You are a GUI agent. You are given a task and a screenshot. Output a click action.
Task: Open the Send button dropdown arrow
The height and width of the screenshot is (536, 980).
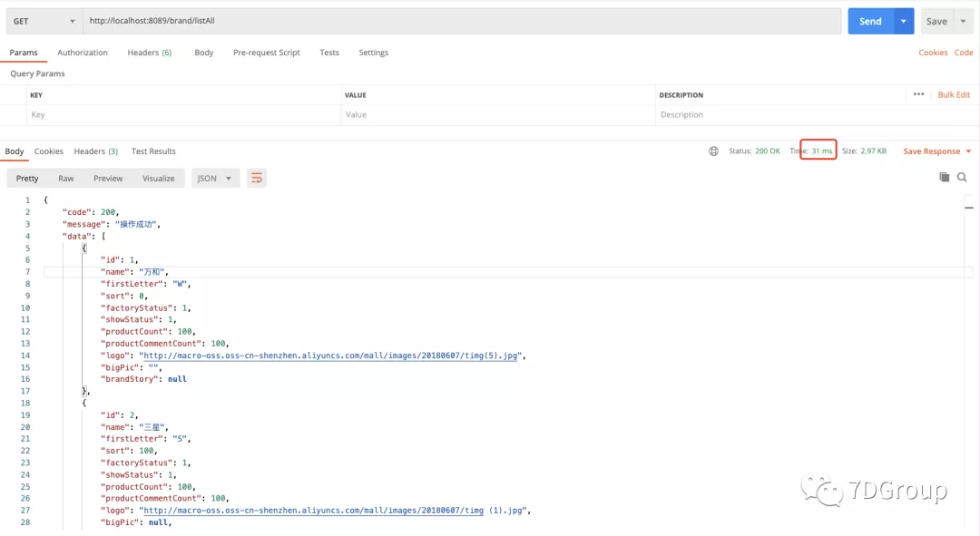[904, 21]
